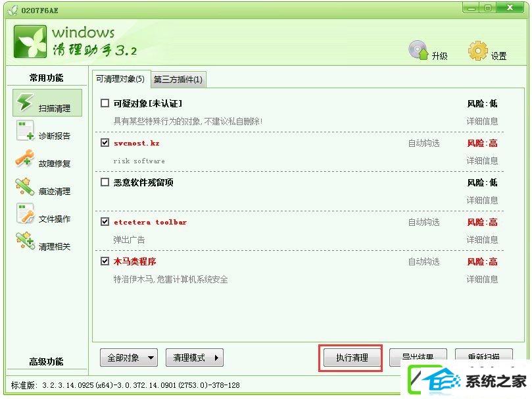Open the 清理相关 cleanup related icon
The height and width of the screenshot is (399, 532).
[25, 241]
